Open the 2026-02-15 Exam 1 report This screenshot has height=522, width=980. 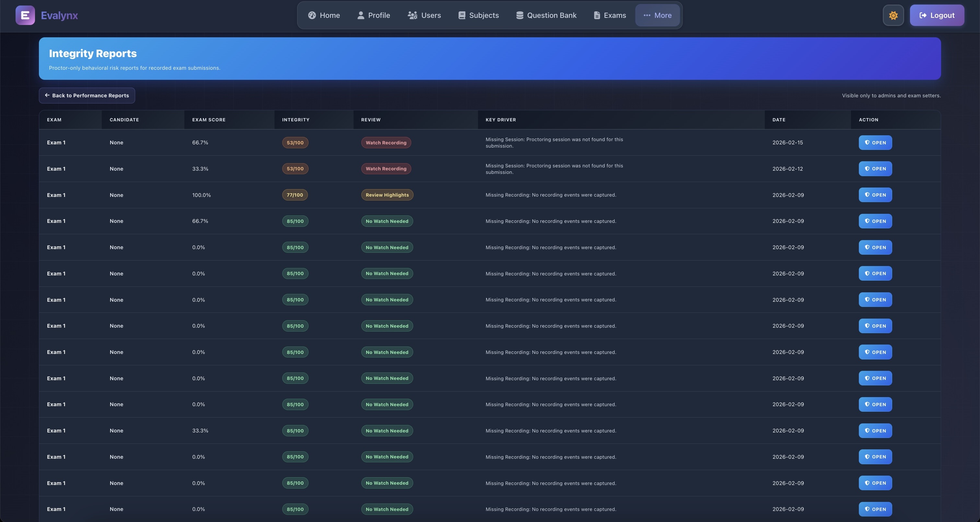[x=875, y=143]
